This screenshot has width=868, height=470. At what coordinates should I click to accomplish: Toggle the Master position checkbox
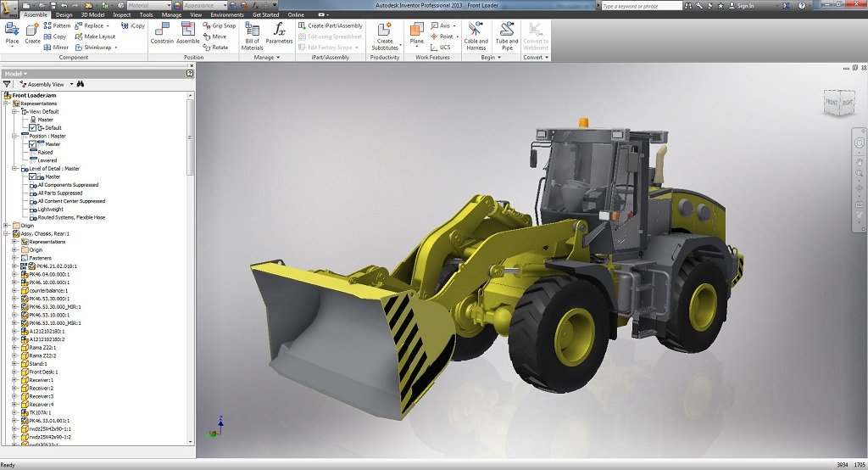click(x=33, y=144)
